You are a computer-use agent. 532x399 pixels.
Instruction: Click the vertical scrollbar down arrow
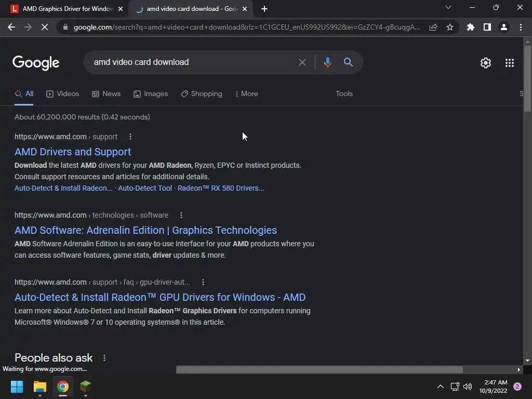[527, 361]
